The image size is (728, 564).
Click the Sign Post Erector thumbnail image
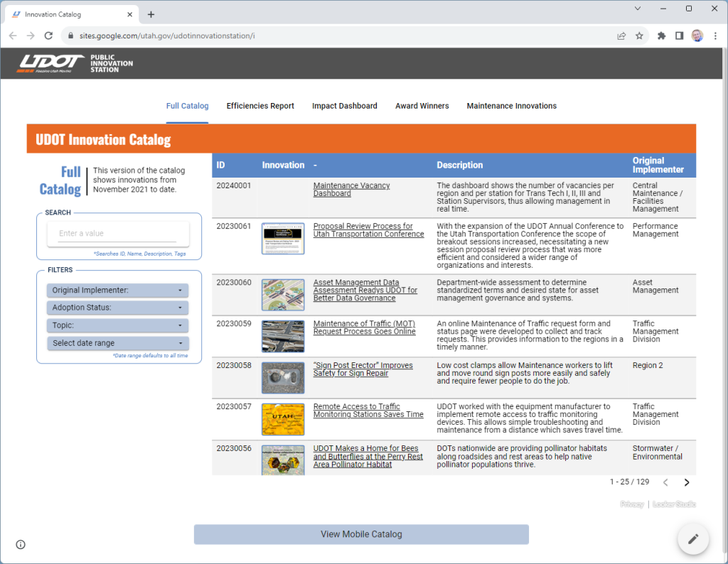pos(283,378)
